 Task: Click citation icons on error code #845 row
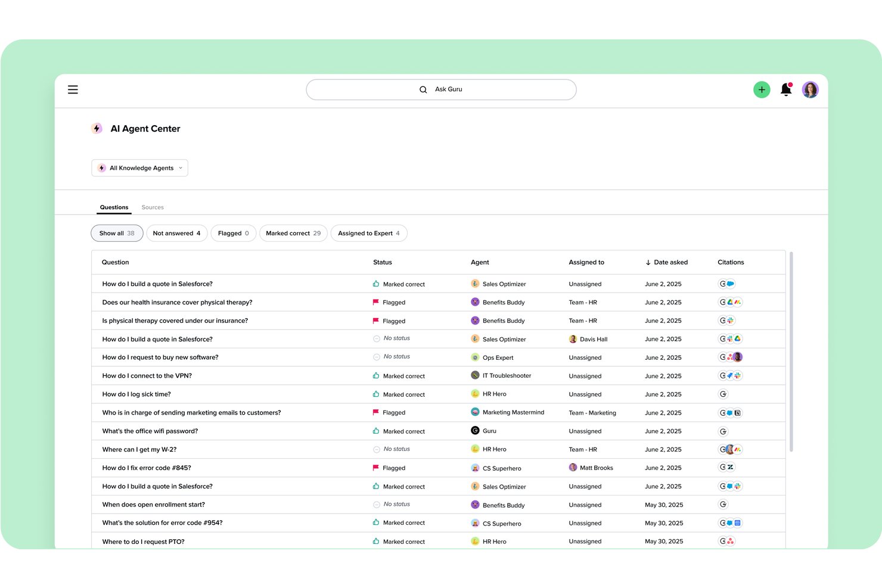pos(727,468)
